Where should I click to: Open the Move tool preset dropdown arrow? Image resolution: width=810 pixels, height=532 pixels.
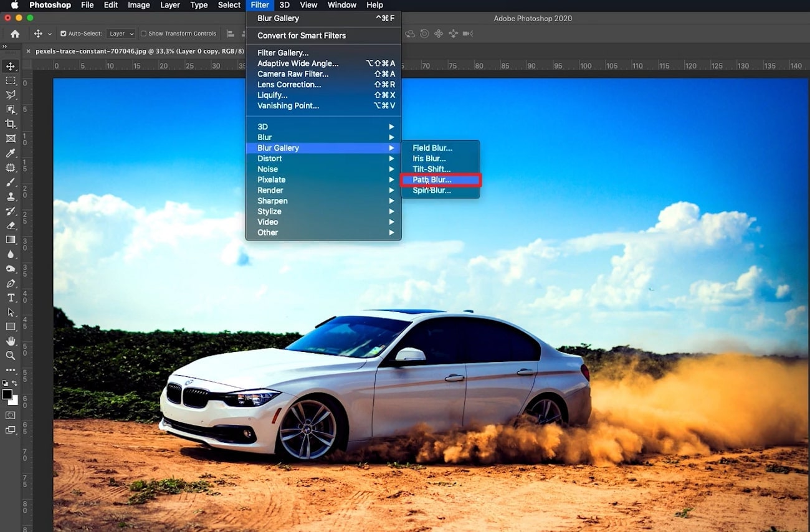(50, 34)
